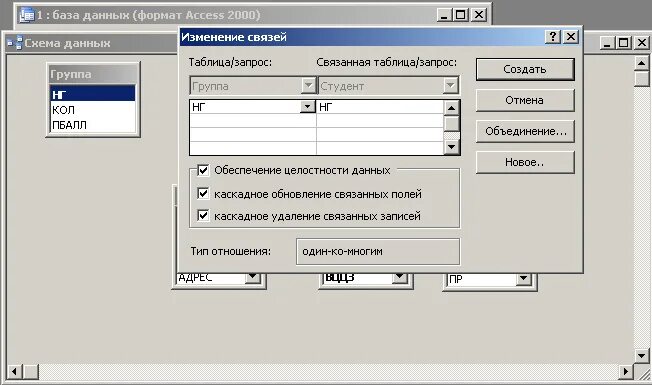
Task: Select the НГ cell in related table column
Action: [x=380, y=107]
